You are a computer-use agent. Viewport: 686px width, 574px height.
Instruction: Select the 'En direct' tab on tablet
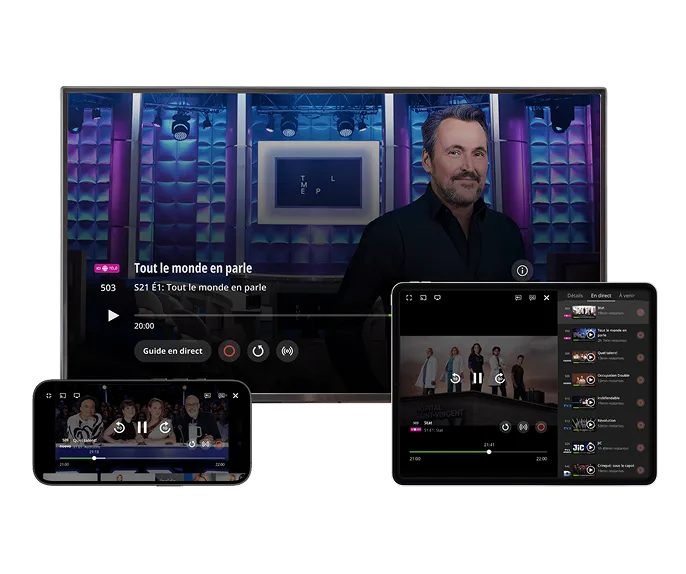pos(601,296)
